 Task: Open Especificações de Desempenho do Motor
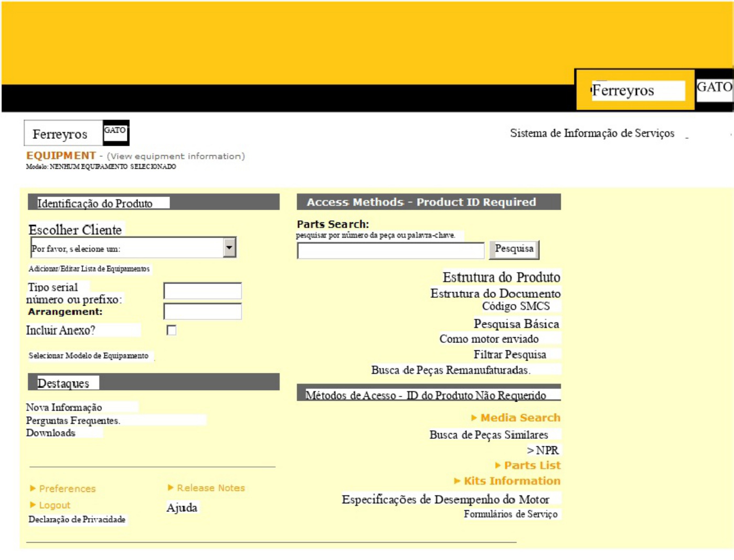(445, 500)
